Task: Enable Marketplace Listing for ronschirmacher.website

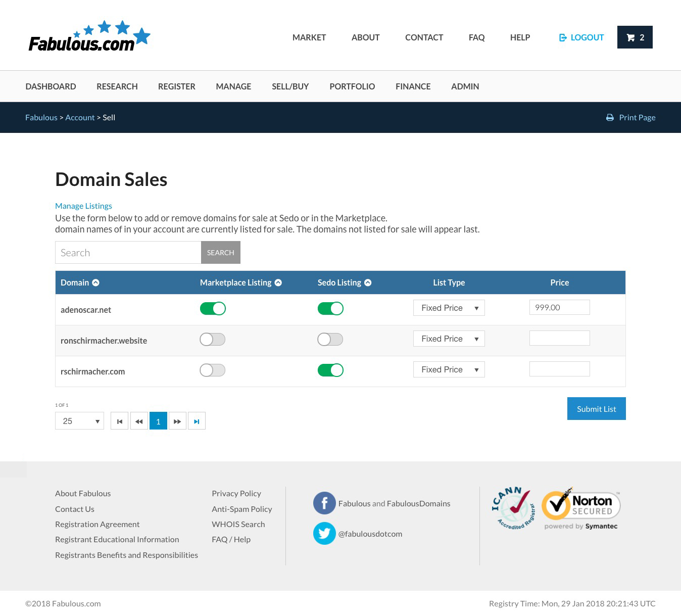Action: (213, 340)
